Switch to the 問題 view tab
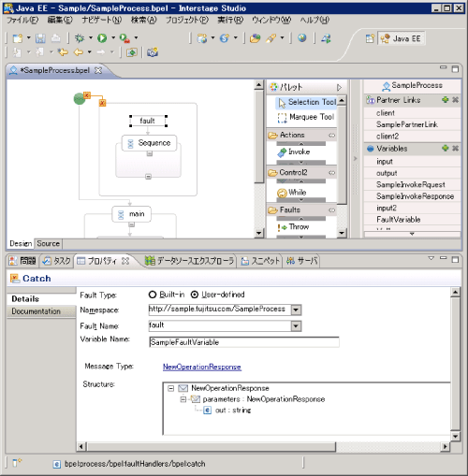The height and width of the screenshot is (476, 468). pos(22,261)
